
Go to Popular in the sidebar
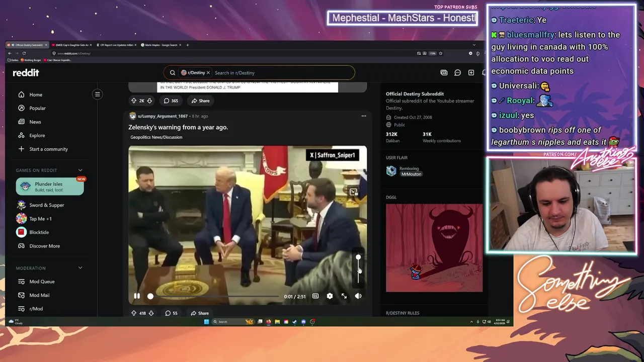(37, 108)
